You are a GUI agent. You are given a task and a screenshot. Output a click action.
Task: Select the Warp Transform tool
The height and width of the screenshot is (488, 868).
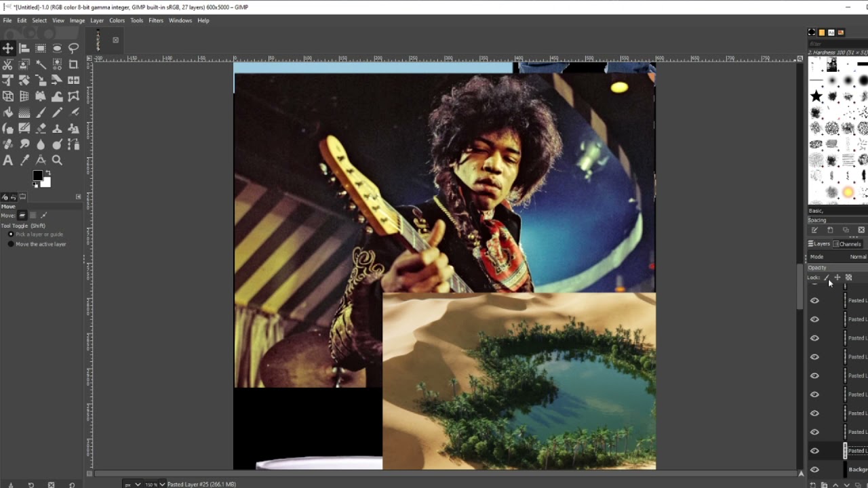[x=57, y=96]
